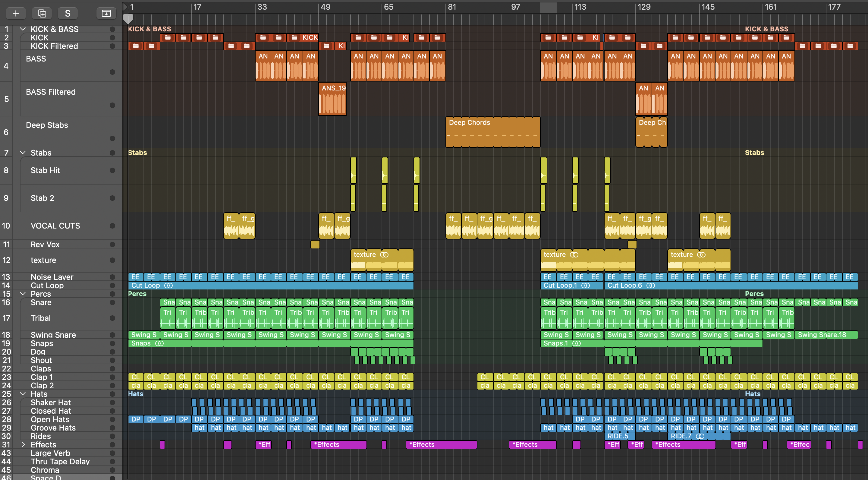Toggle the status dot on KICK & BASS track
Screen dimensions: 868x480
click(x=112, y=29)
